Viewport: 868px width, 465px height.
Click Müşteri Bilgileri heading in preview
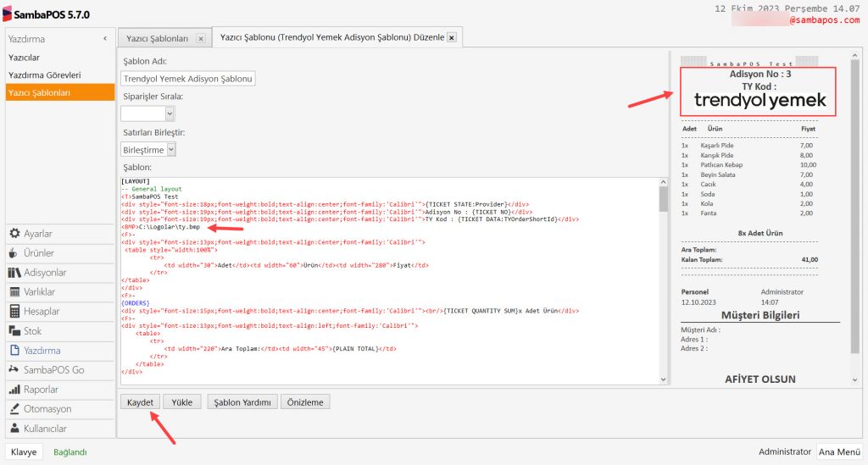pyautogui.click(x=760, y=315)
